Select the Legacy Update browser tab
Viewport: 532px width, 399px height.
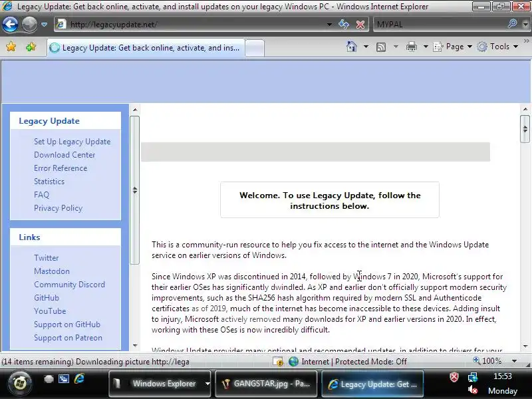146,48
